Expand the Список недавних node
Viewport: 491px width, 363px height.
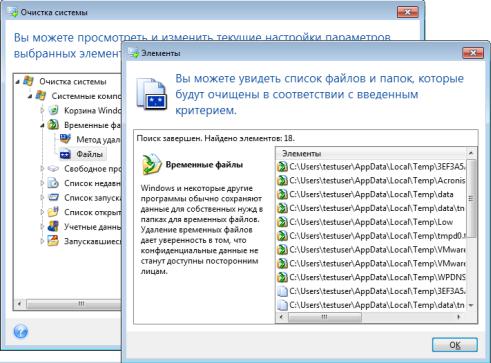tap(42, 183)
